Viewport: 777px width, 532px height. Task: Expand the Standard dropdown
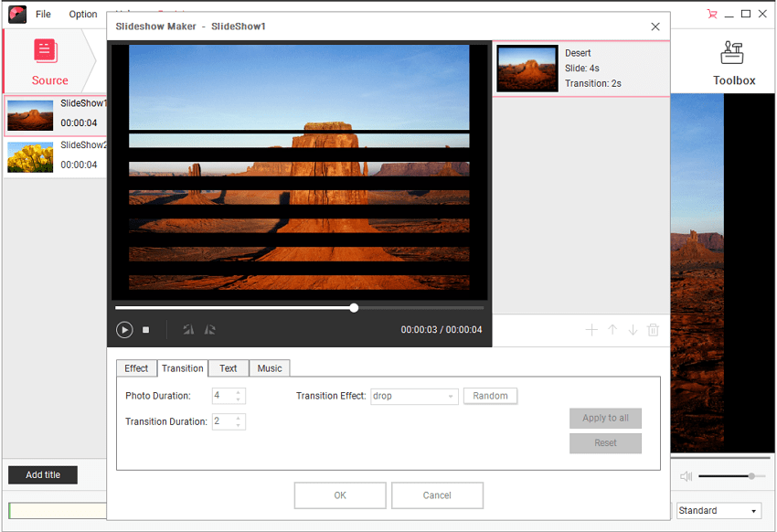coord(718,511)
